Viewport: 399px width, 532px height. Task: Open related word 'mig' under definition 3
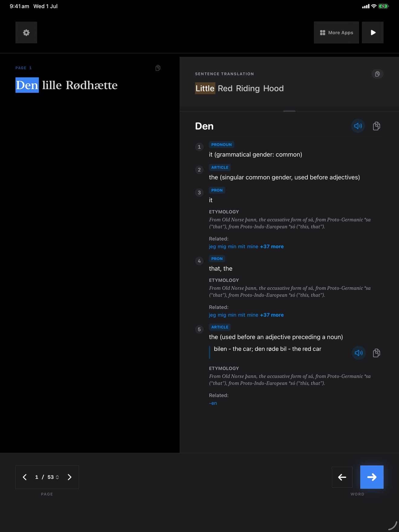pyautogui.click(x=222, y=247)
